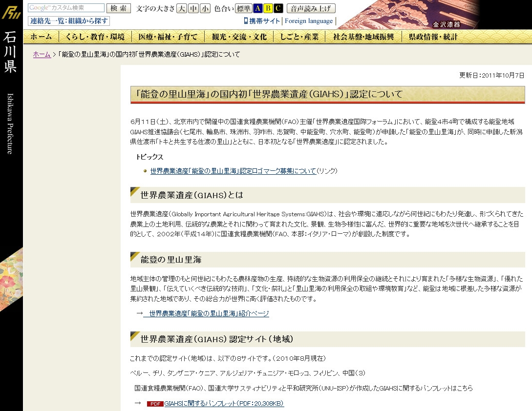532x411 pixels.
Task: Open the Foreign language page
Action: coord(308,21)
